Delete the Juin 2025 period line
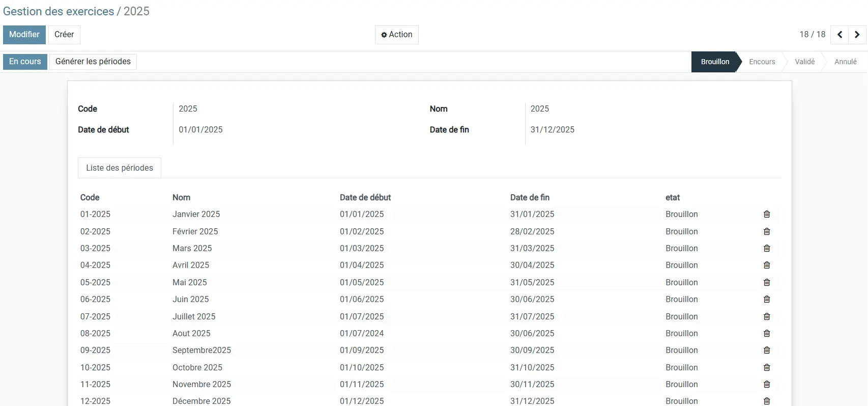 [x=767, y=300]
